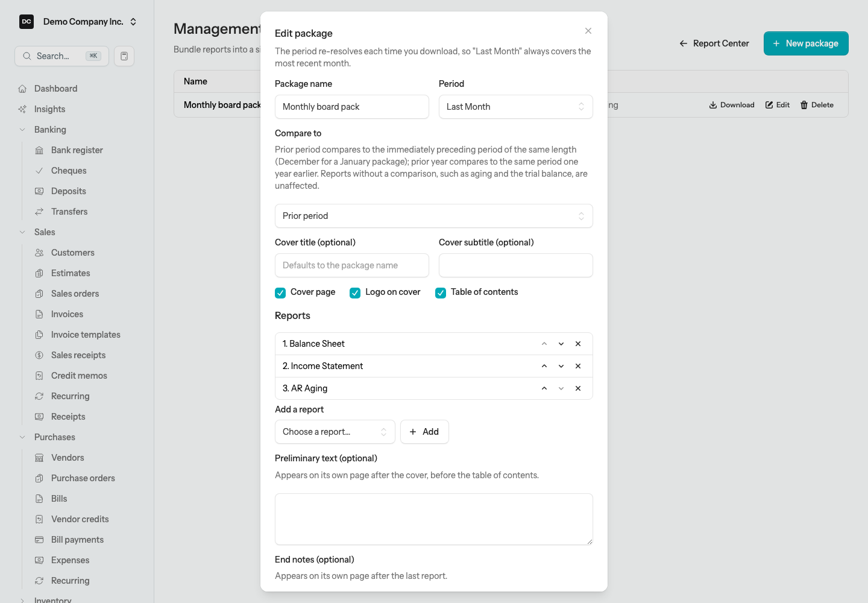Viewport: 868px width, 603px height.
Task: Click the Bank register icon
Action: click(x=39, y=150)
